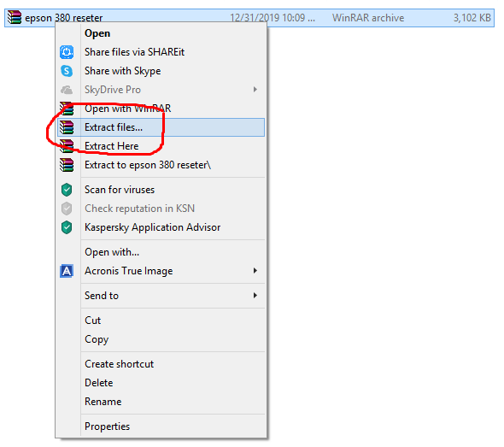Click grey shield icon beside Check reputation in KSN
This screenshot has width=504, height=447.
(67, 209)
